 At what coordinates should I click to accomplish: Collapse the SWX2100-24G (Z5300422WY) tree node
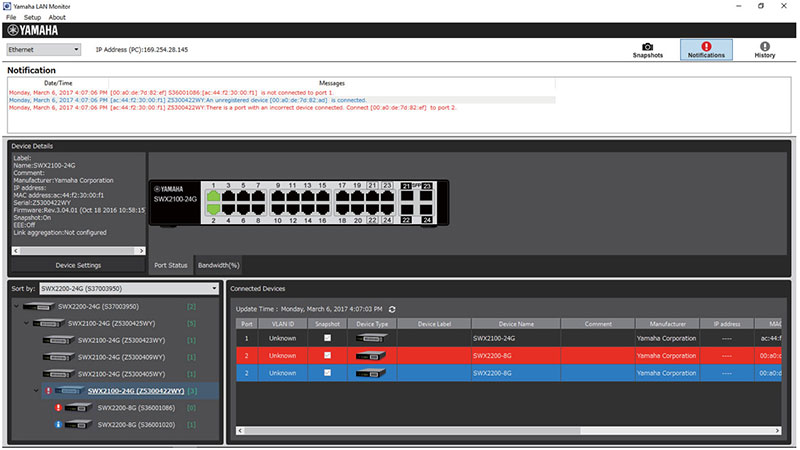pos(36,391)
